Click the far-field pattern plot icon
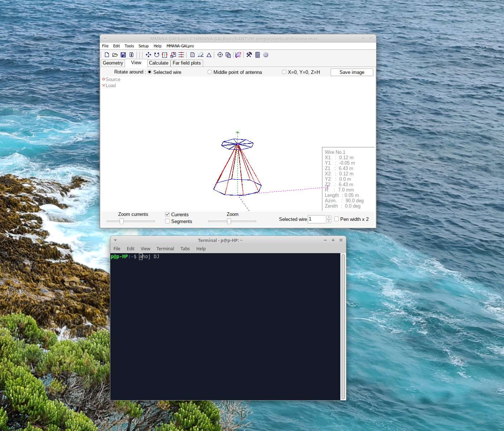Image resolution: width=504 pixels, height=431 pixels. point(238,55)
